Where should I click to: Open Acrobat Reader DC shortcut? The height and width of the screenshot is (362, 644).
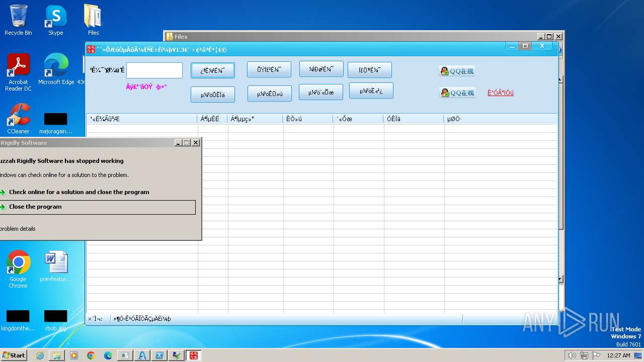tap(18, 72)
